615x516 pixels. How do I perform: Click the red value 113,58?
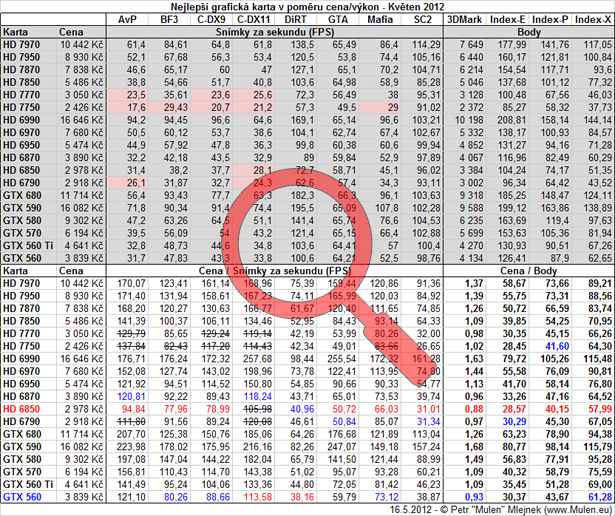pos(258,497)
